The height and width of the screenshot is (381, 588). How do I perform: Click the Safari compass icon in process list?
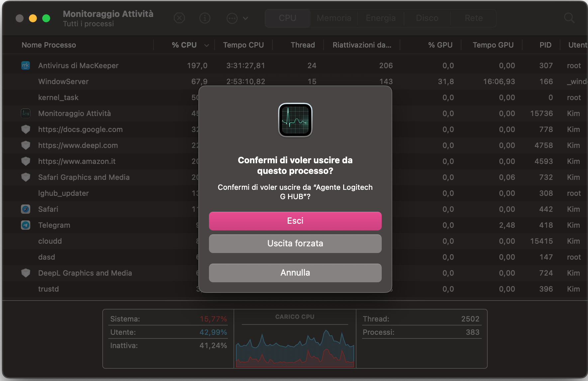tap(26, 209)
